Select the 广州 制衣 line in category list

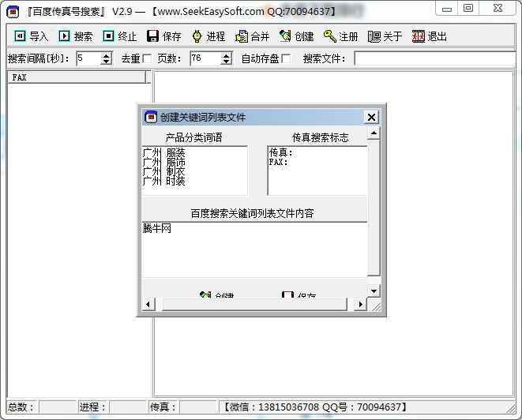[163, 172]
